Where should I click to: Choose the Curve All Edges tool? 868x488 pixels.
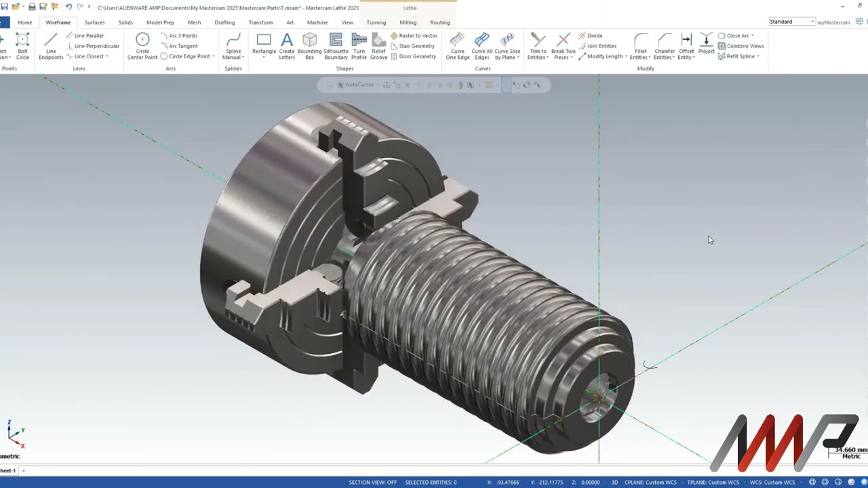(482, 46)
